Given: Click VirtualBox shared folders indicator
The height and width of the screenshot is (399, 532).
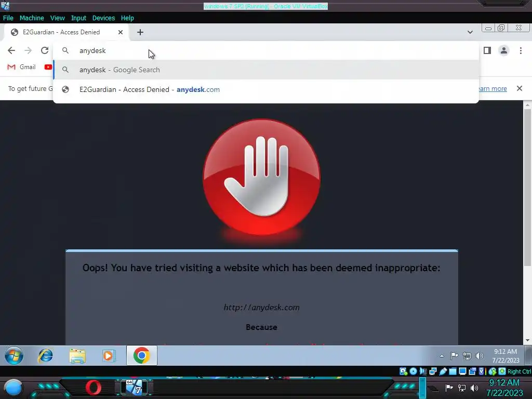Looking at the screenshot, I should [x=453, y=371].
